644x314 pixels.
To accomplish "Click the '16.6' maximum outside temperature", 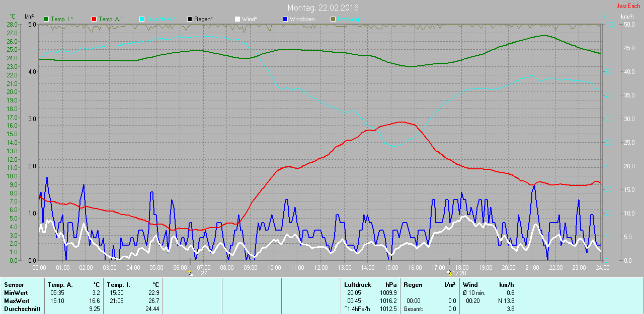I will pyautogui.click(x=95, y=301).
